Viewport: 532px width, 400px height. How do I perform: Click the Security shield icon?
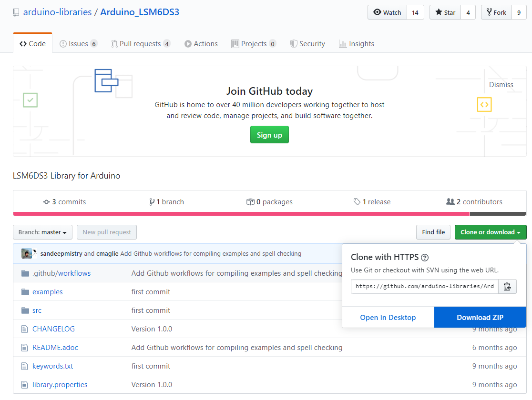(x=294, y=44)
